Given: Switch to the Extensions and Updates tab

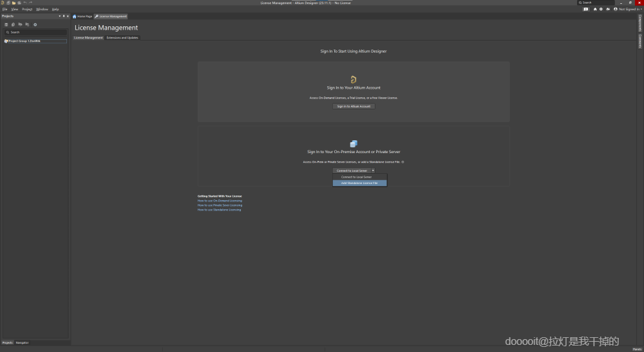Looking at the screenshot, I should click(x=122, y=38).
